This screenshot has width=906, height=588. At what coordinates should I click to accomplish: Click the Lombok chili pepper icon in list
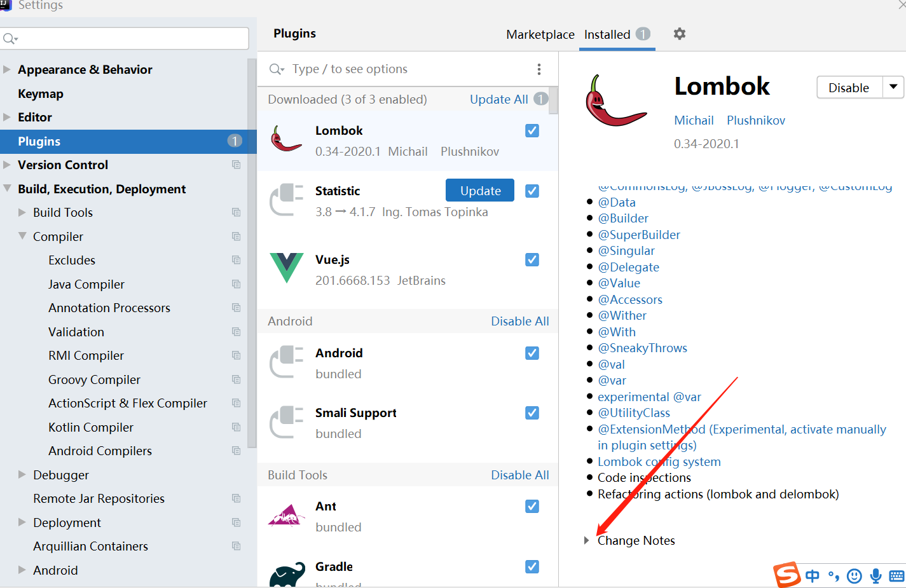coord(286,139)
